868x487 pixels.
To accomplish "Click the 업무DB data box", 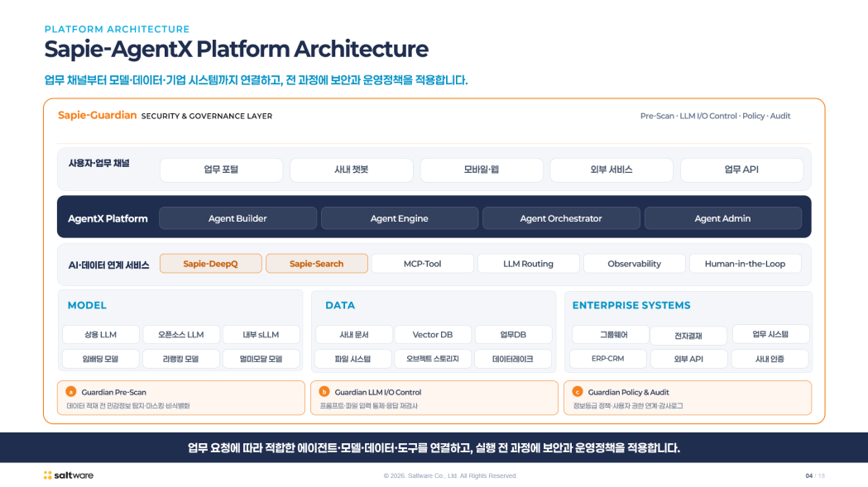I will click(x=513, y=335).
